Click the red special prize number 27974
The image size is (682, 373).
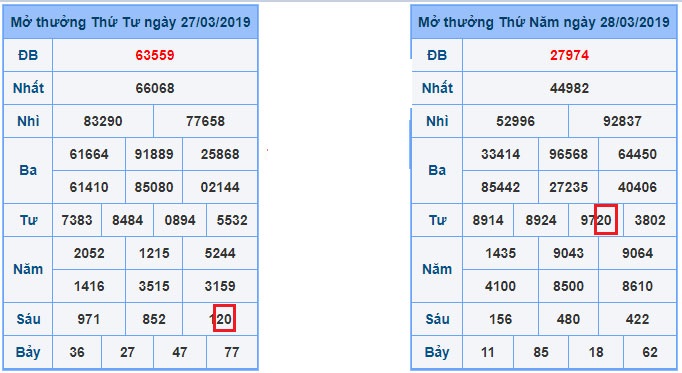569,55
